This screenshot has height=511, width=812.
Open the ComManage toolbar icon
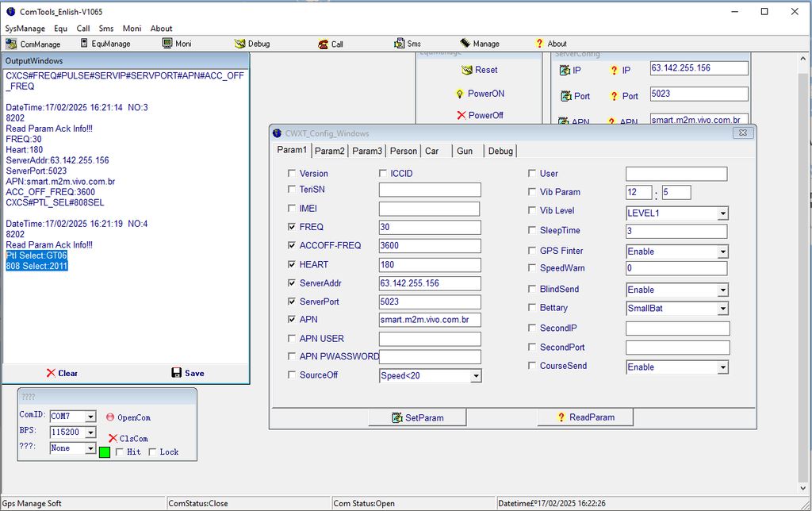(11, 44)
